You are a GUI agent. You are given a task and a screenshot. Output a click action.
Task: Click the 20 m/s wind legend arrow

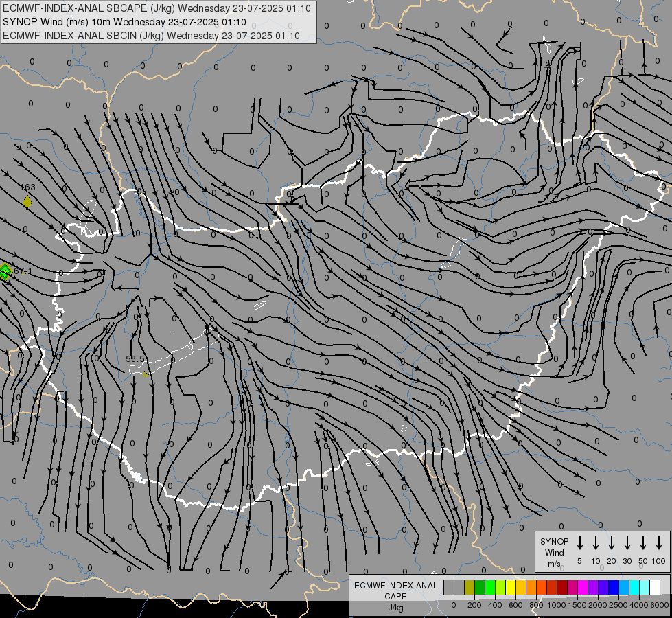(x=611, y=543)
